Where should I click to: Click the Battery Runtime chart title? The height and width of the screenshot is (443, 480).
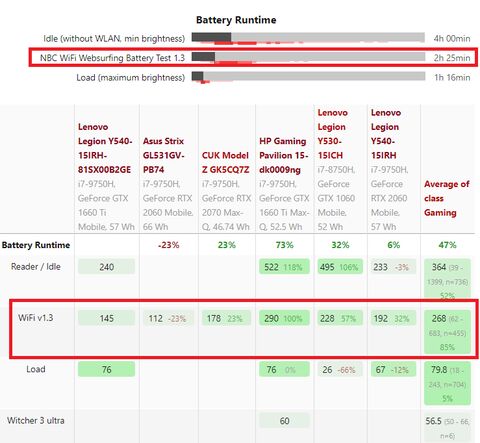point(236,20)
